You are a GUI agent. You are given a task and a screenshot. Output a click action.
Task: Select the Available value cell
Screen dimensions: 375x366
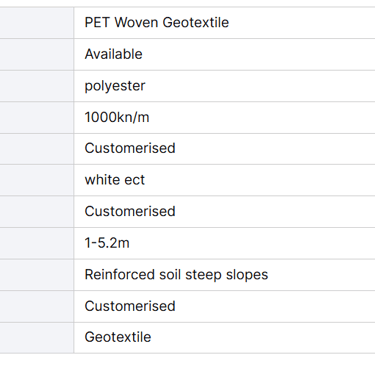click(224, 54)
